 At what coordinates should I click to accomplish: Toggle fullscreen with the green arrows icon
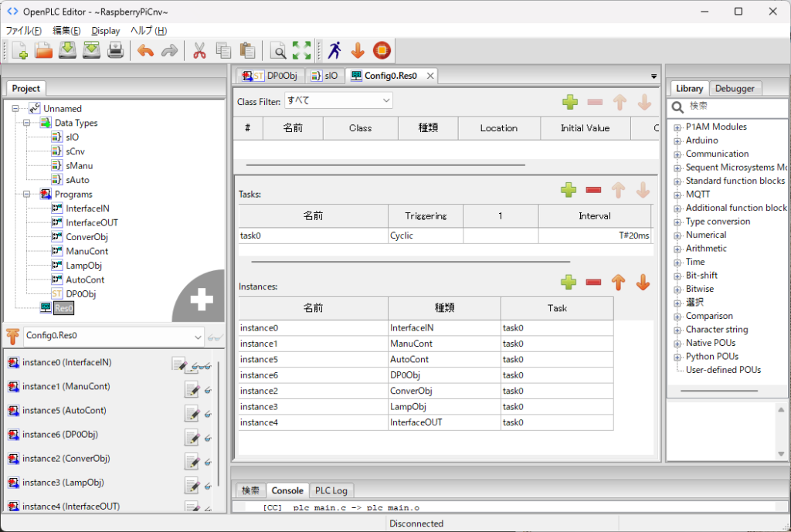(301, 50)
